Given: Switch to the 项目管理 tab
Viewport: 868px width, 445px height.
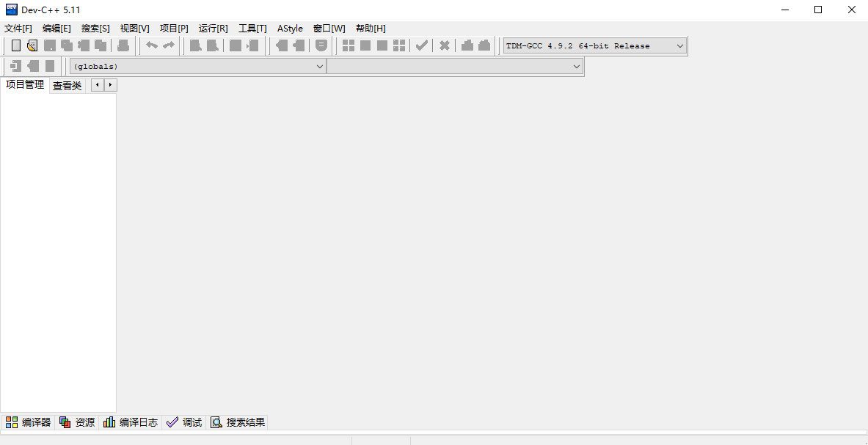Looking at the screenshot, I should point(25,85).
